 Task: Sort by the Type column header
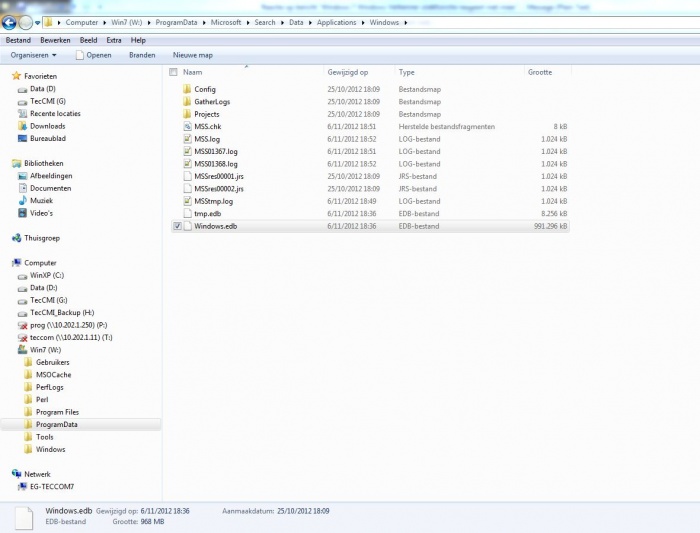tap(407, 72)
